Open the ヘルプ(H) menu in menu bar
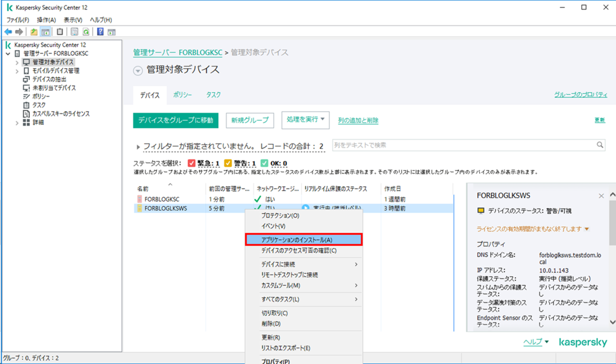616x364 pixels. pyautogui.click(x=101, y=19)
